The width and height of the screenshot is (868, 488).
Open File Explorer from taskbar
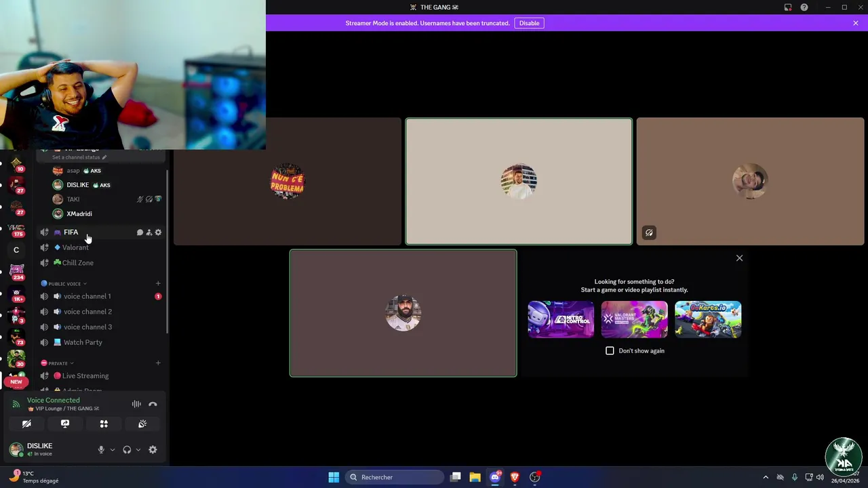click(x=475, y=477)
